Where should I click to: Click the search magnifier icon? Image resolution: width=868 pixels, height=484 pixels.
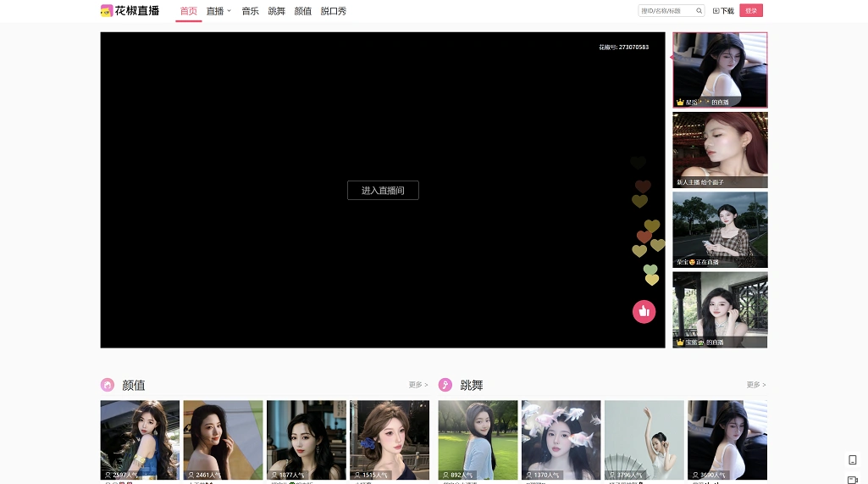click(x=699, y=11)
